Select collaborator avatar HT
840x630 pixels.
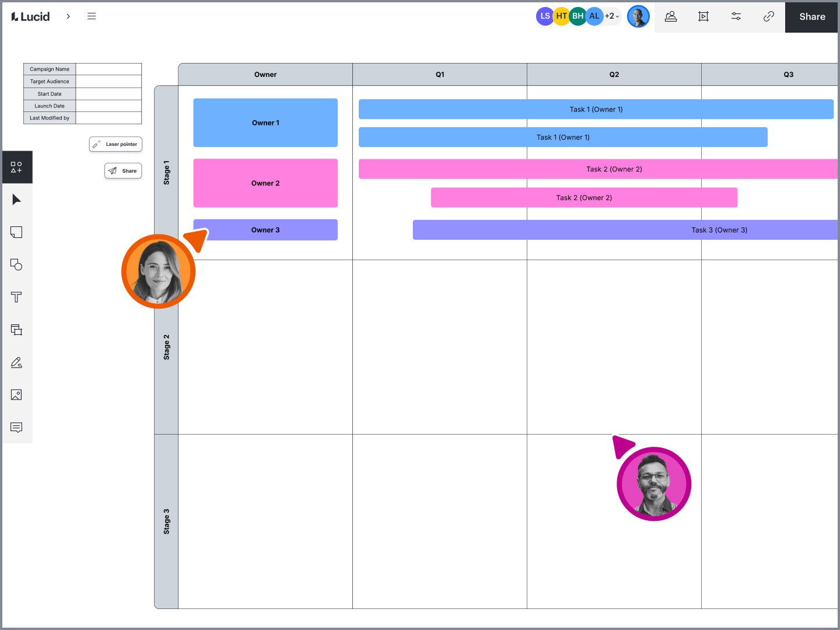tap(561, 16)
